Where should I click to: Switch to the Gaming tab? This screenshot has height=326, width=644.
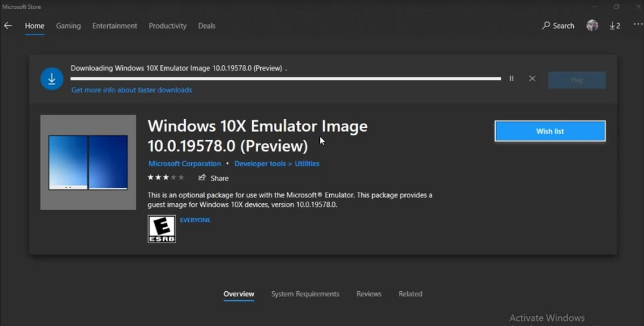pyautogui.click(x=68, y=26)
